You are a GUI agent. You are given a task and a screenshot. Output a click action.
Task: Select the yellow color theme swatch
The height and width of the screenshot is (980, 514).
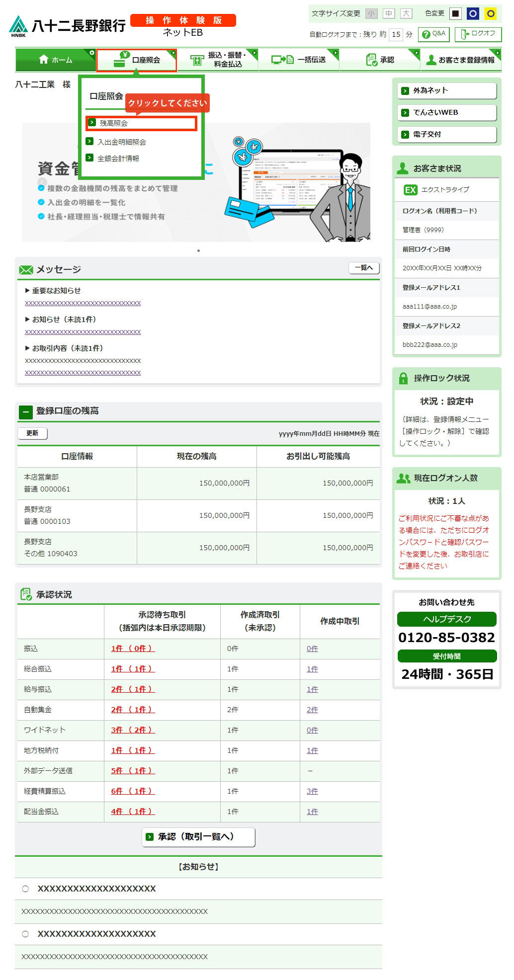tap(491, 14)
